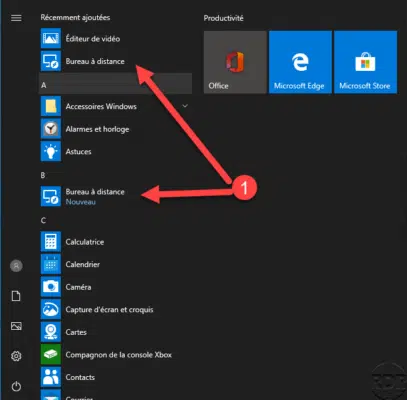Select the Accessoires Windows label

click(101, 107)
